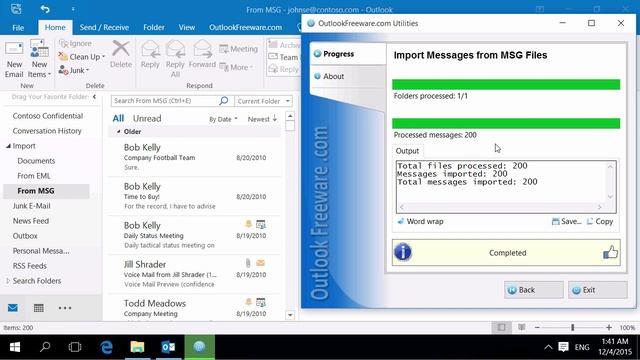
Task: Open the Current Folder scope dropdown
Action: click(264, 101)
